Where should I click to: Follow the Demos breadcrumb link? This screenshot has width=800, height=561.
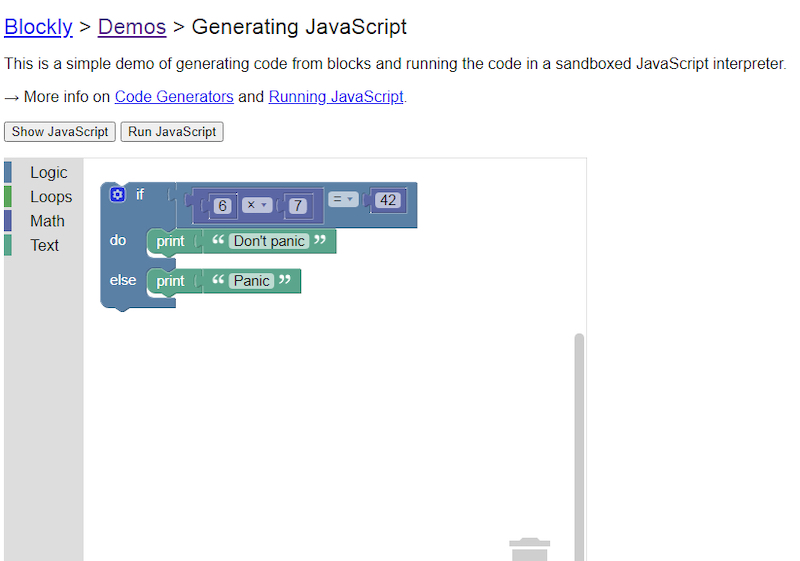(132, 27)
